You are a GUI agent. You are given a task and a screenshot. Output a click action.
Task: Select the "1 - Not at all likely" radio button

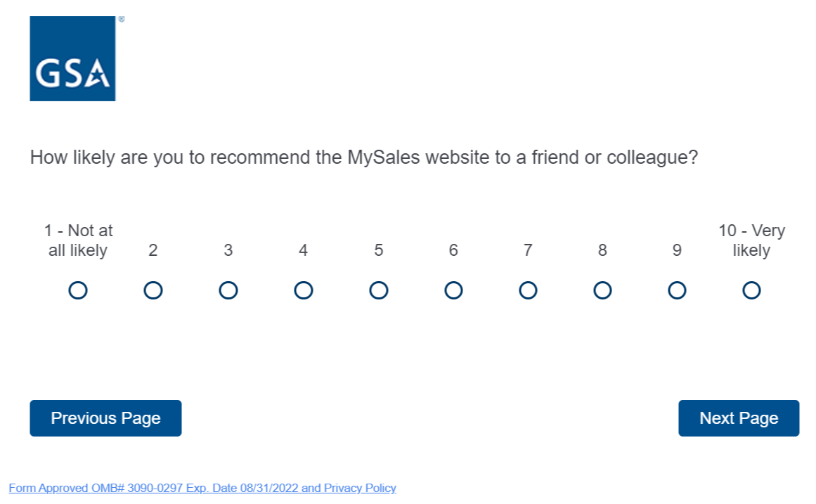(78, 290)
